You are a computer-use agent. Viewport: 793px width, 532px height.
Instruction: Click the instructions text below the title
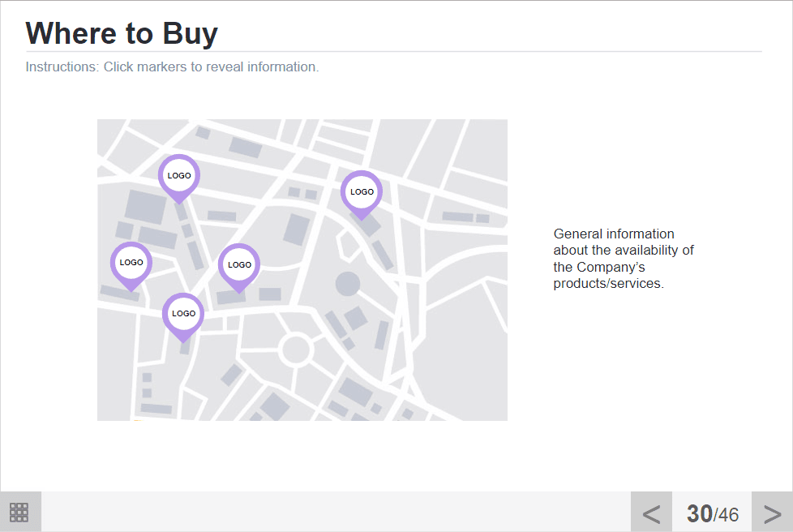pyautogui.click(x=172, y=66)
